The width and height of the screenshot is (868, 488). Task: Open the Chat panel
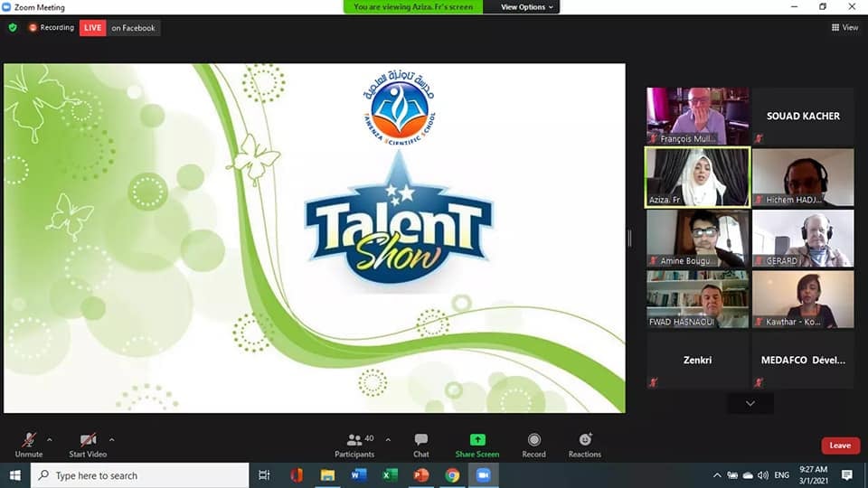[x=420, y=445]
